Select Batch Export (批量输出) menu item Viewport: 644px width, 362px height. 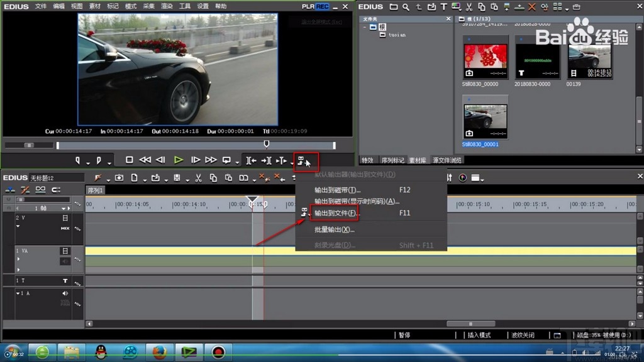tap(335, 229)
